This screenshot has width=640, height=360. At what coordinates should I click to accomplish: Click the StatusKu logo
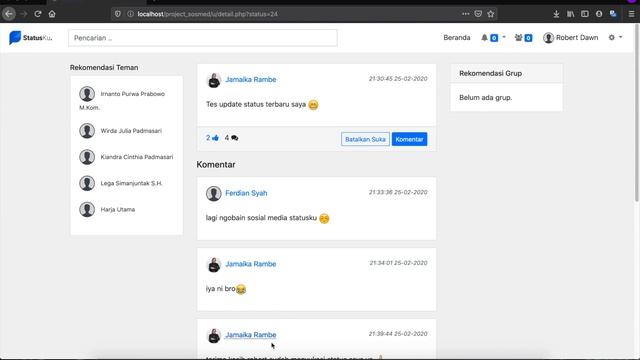[x=31, y=38]
